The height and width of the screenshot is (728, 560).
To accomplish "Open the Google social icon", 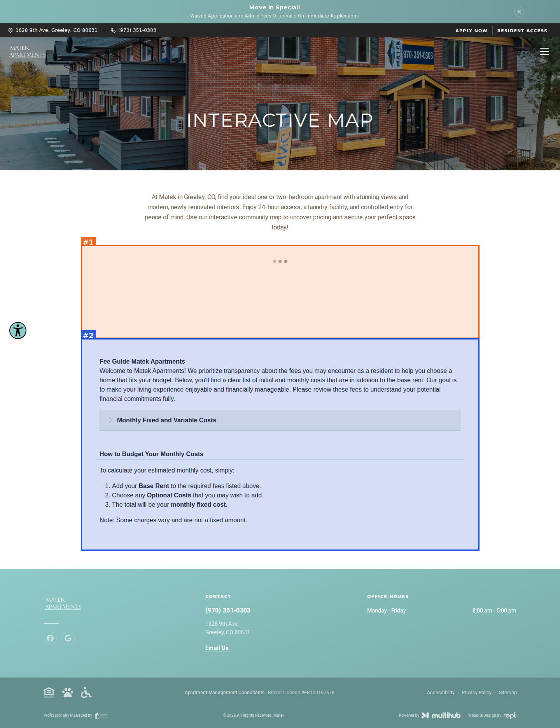I will coord(68,638).
